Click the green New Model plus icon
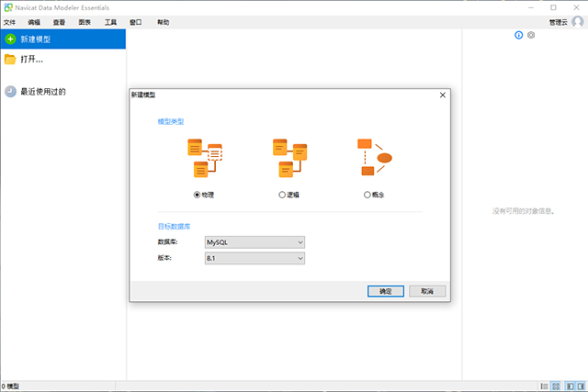The image size is (588, 392). [x=10, y=39]
